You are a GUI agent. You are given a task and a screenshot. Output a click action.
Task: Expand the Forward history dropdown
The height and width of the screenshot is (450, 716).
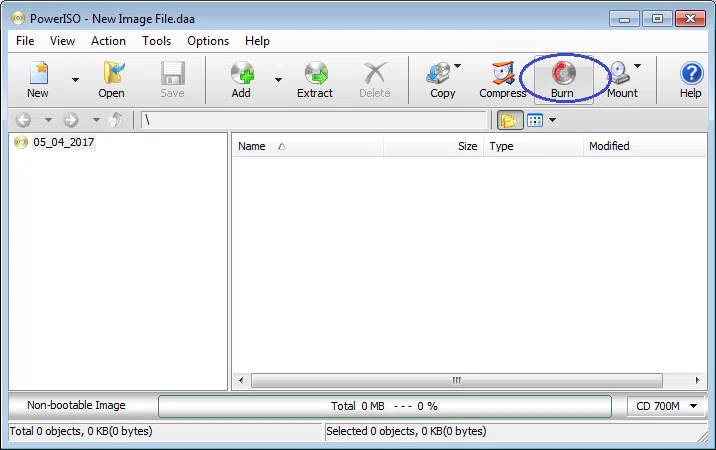(x=96, y=120)
